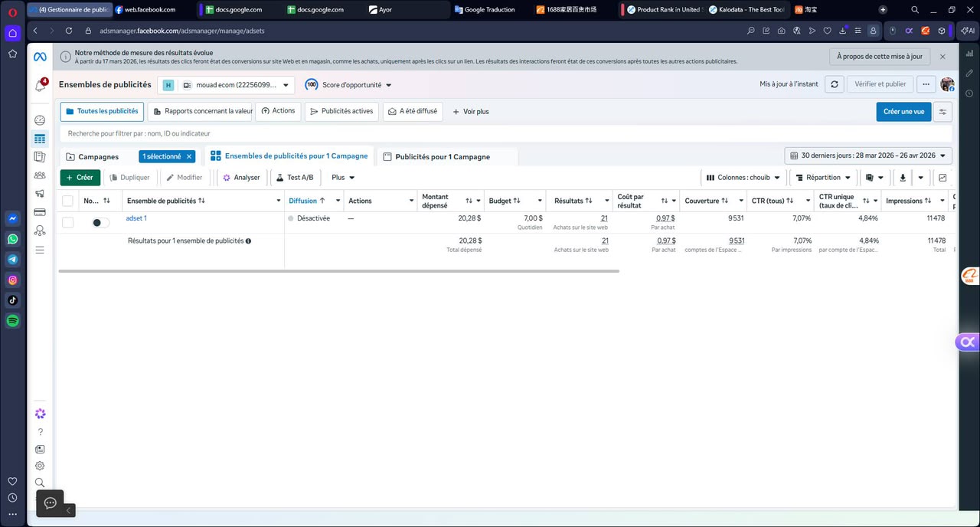Open the Ads Manager settings gear icon

[40, 466]
